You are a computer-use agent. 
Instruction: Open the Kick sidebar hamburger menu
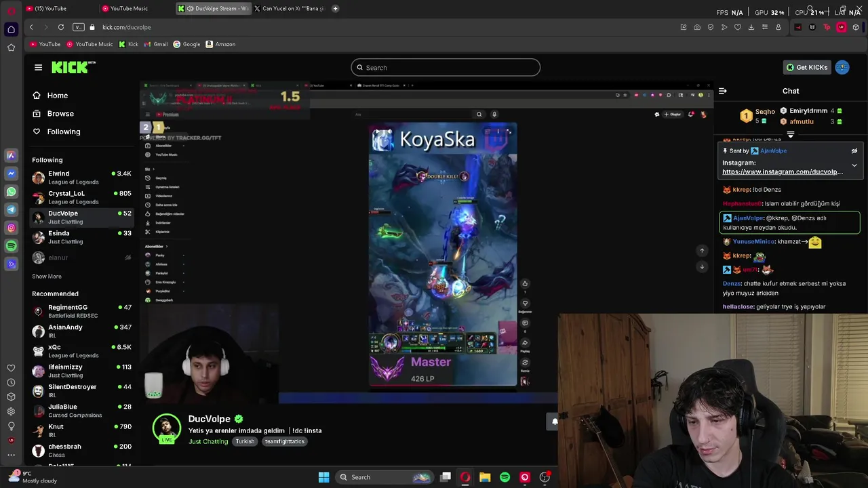click(38, 67)
